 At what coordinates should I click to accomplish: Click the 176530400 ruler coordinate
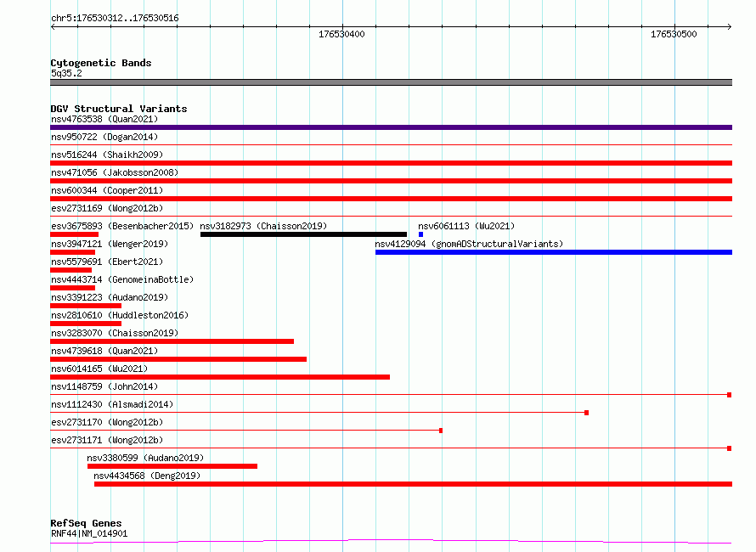341,34
